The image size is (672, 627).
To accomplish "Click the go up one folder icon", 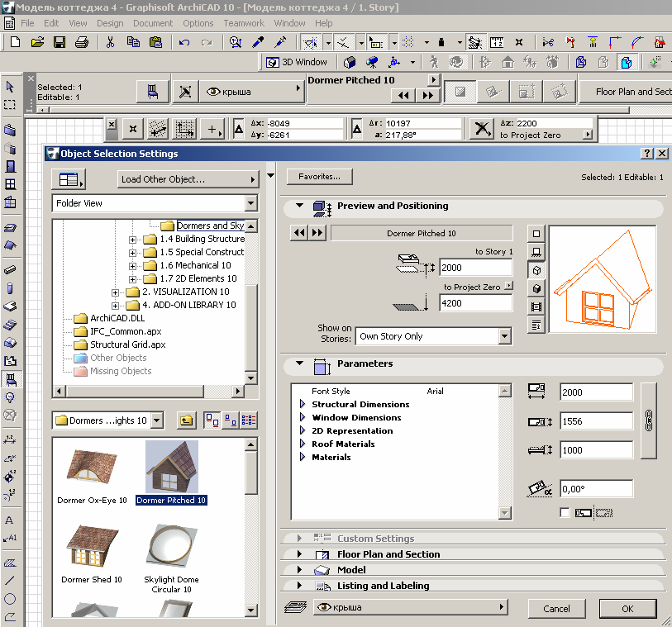I will [186, 420].
